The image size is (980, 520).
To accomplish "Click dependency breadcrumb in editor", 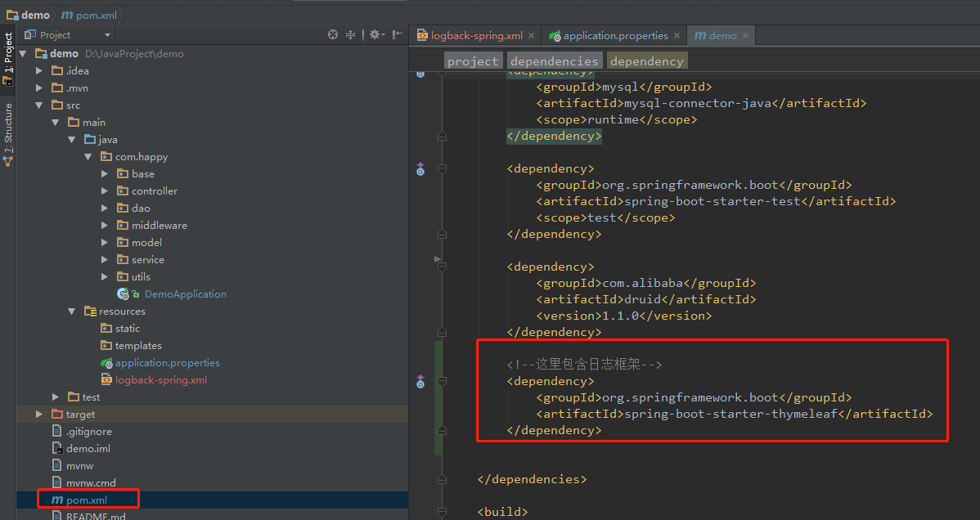I will [647, 61].
